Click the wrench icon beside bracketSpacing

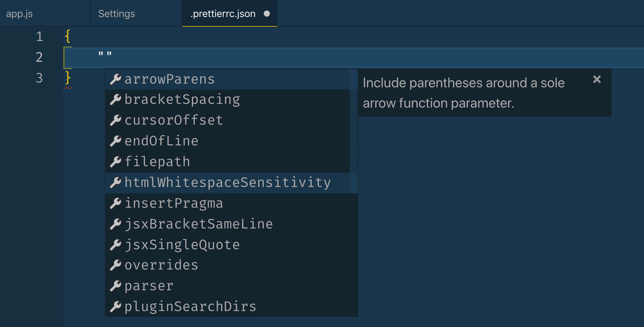click(x=115, y=100)
